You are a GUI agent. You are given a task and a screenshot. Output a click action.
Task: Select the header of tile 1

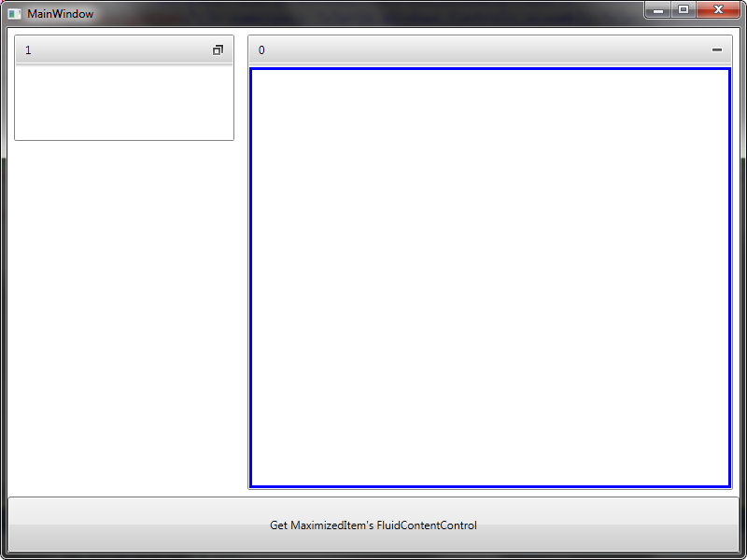pyautogui.click(x=124, y=49)
